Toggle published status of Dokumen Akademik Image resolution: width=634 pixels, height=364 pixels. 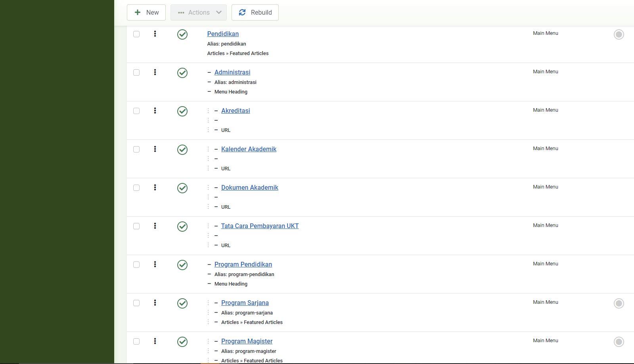pos(182,188)
